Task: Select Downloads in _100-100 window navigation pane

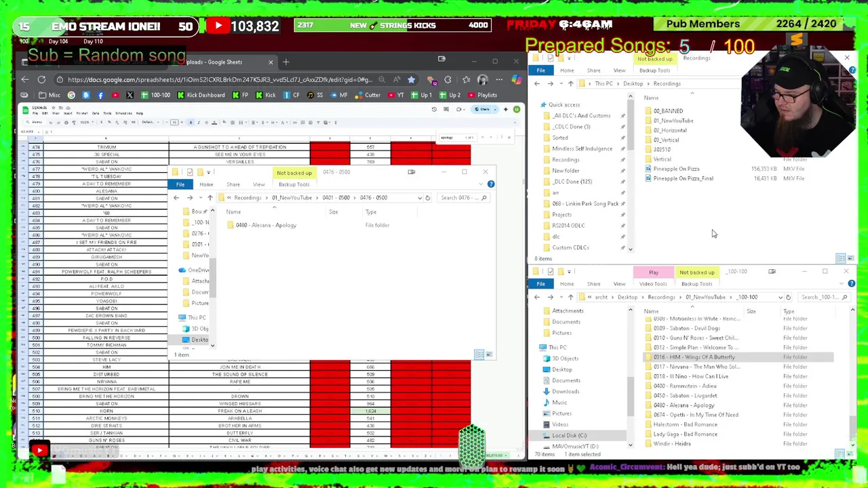Action: click(x=566, y=391)
